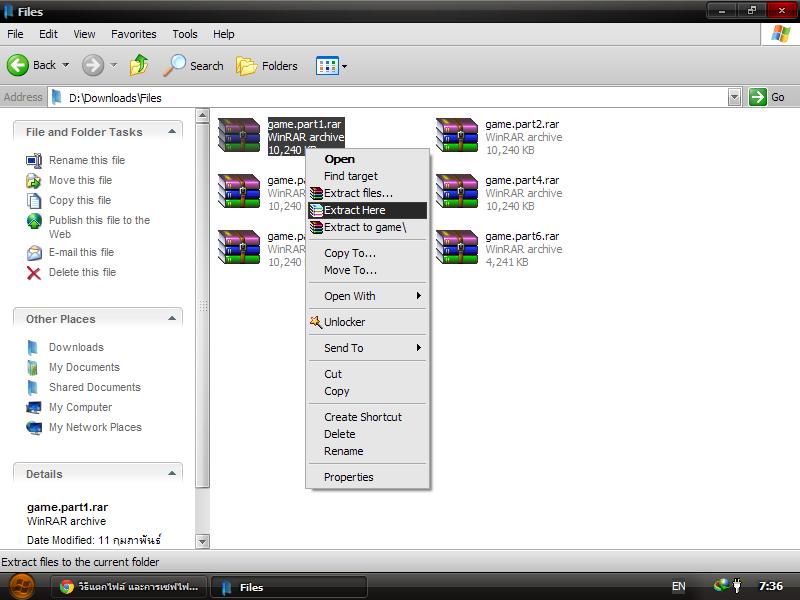Click the game.part2.rar archive icon
The width and height of the screenshot is (800, 600).
tap(457, 136)
